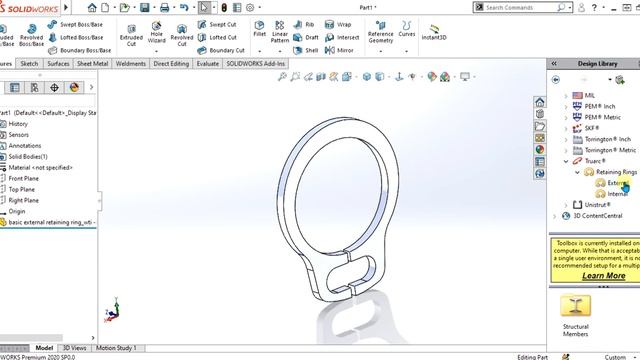Image resolution: width=640 pixels, height=360 pixels.
Task: Open the Linear Pattern tool
Action: point(280,32)
